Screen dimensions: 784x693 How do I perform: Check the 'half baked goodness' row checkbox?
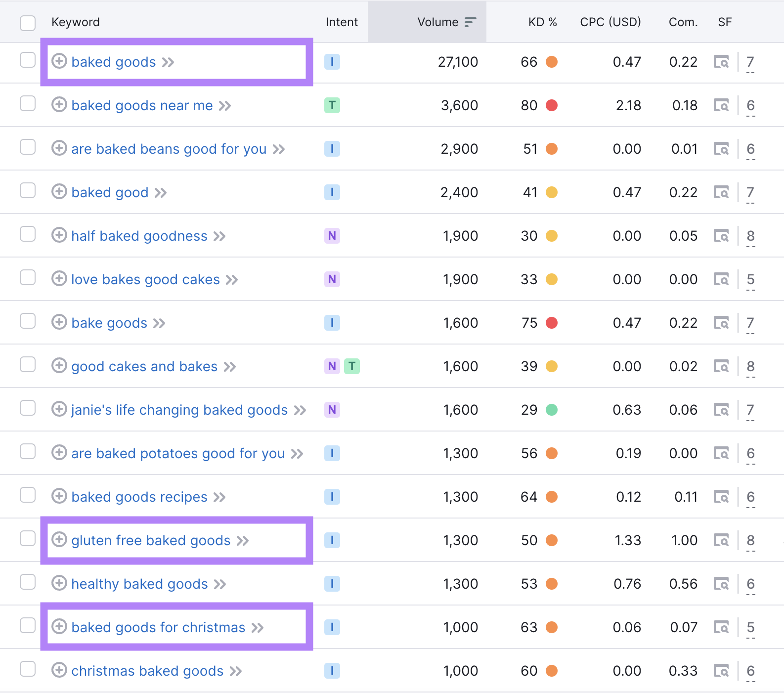tap(28, 234)
